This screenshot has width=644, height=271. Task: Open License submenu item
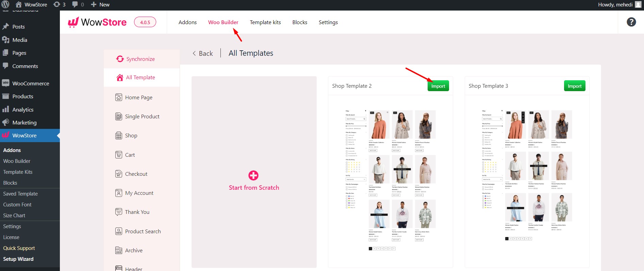[11, 237]
